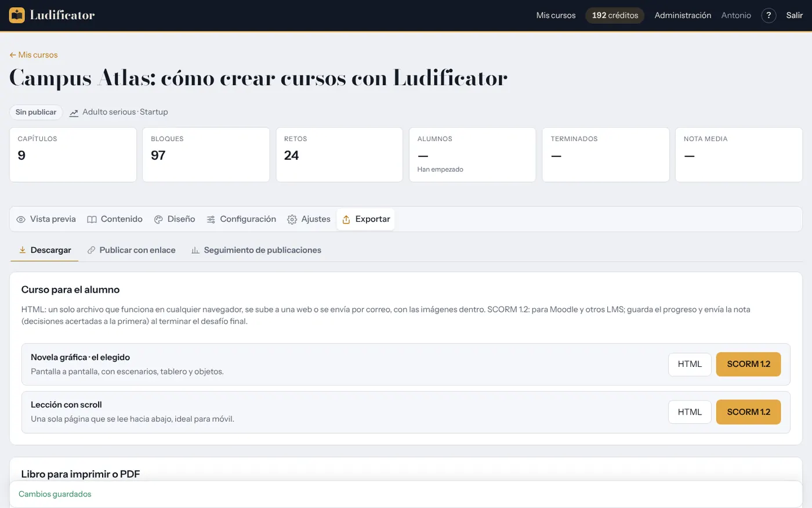Screen dimensions: 812x508
Task: Open the help question mark icon
Action: coord(768,16)
